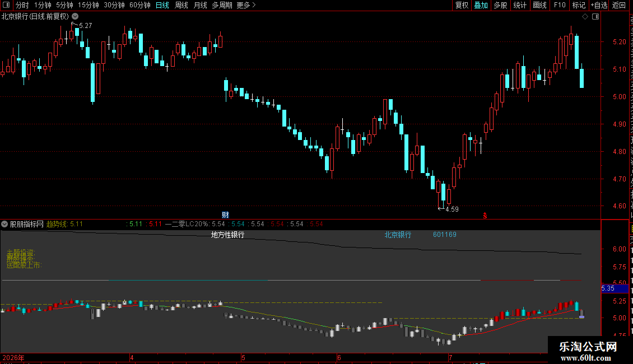Select the 30分钟 period

click(114, 5)
